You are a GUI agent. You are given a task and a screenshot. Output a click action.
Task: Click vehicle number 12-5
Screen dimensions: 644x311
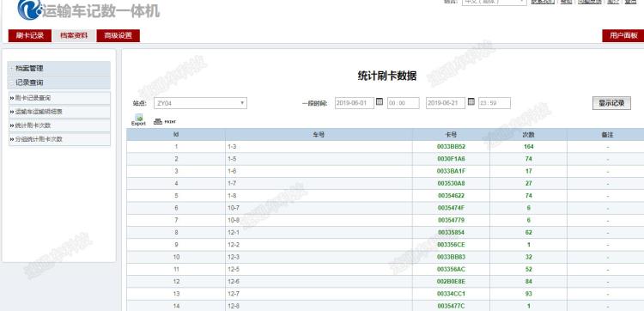coord(234,270)
